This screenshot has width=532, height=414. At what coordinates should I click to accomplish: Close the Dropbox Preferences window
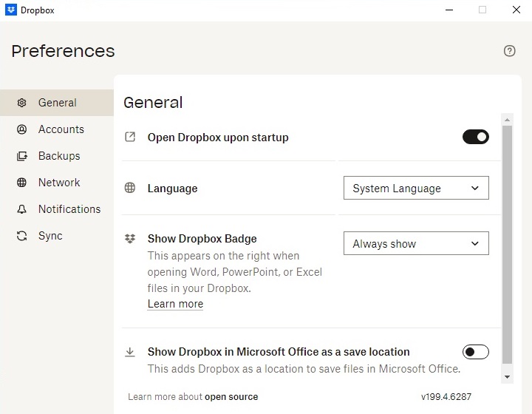(x=516, y=10)
